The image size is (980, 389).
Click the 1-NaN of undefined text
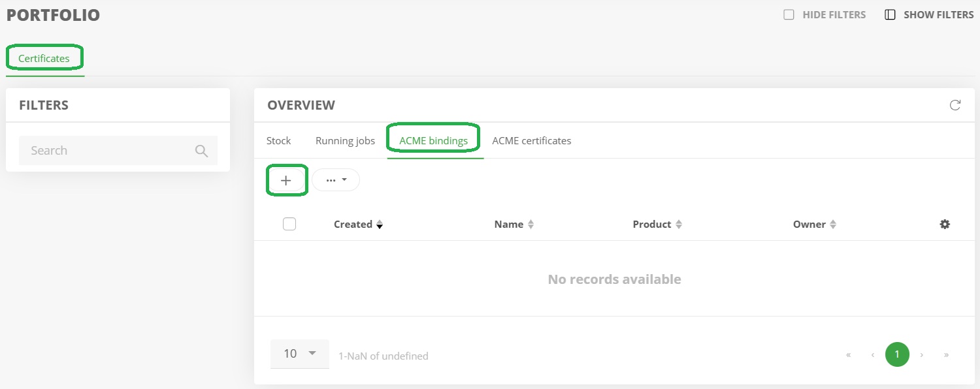pos(384,356)
